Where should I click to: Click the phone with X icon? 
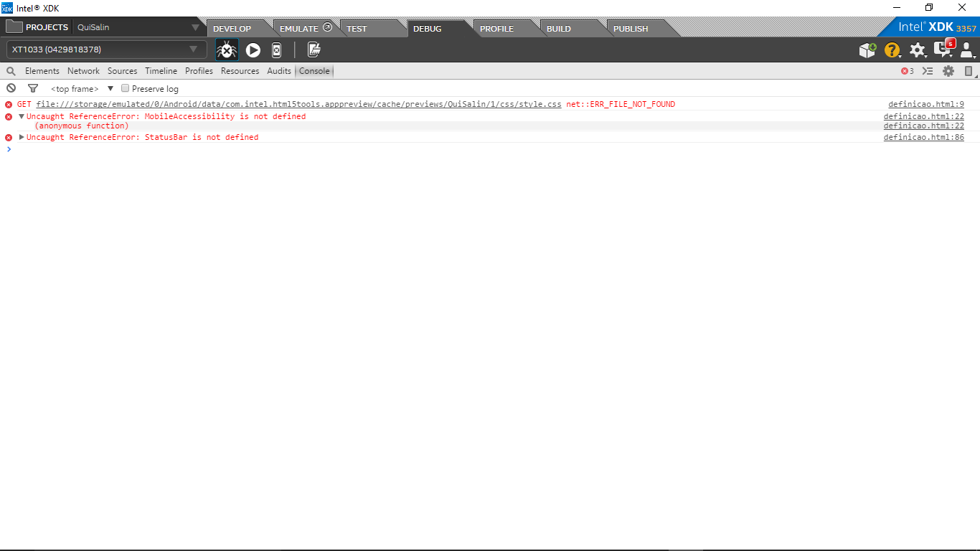click(276, 50)
